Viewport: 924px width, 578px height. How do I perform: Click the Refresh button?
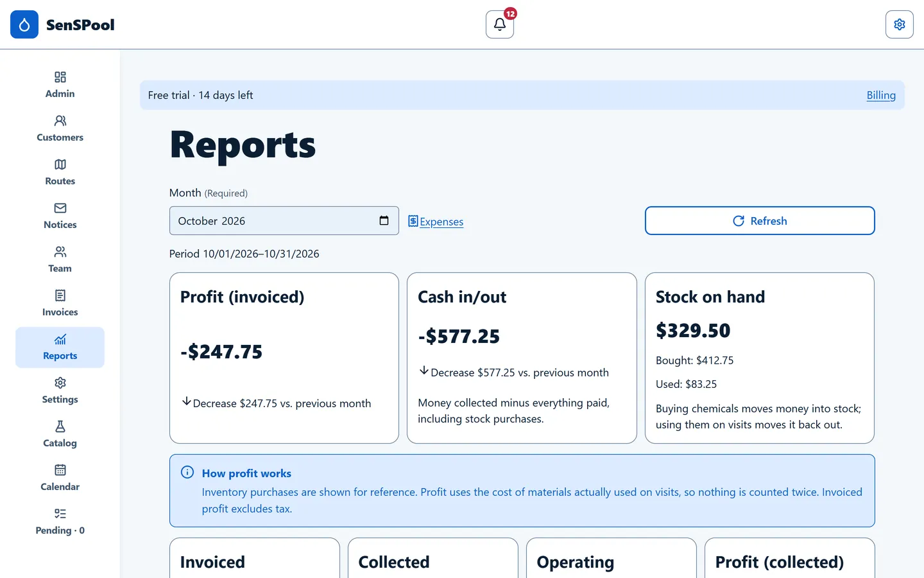point(760,221)
